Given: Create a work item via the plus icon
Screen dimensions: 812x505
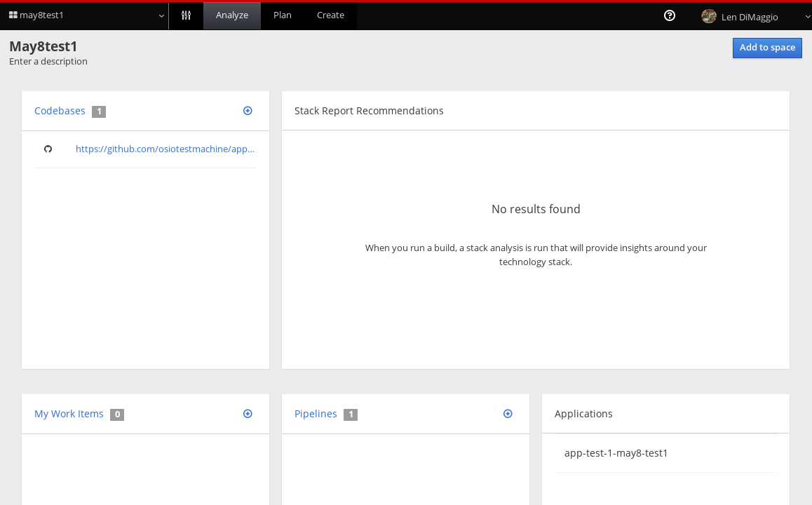Looking at the screenshot, I should [248, 413].
